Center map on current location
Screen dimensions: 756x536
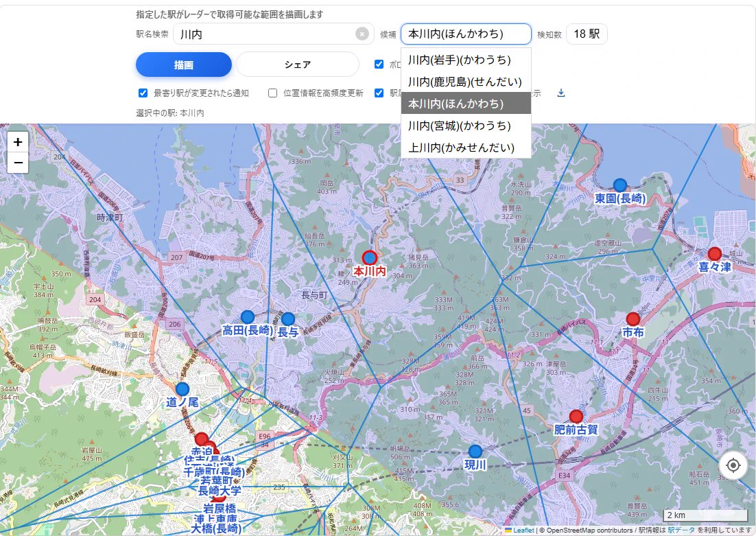coord(733,465)
